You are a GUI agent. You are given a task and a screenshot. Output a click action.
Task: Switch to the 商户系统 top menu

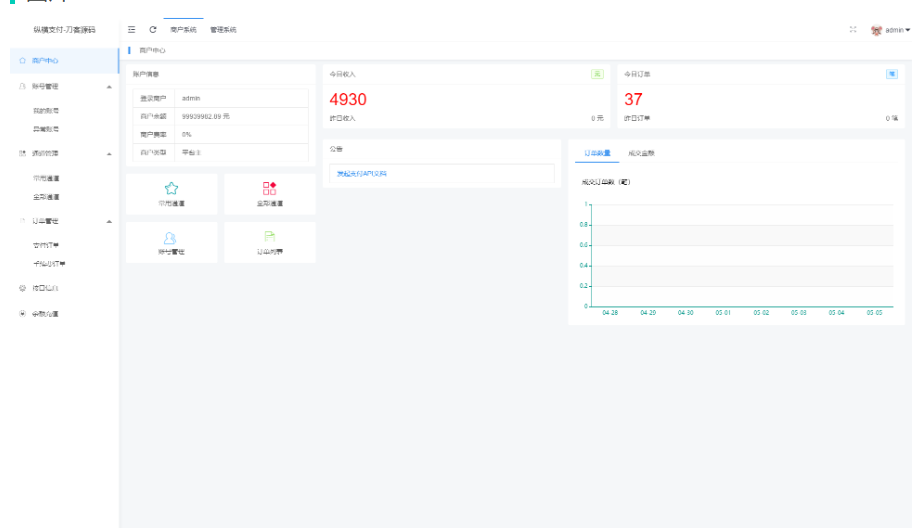[x=183, y=30]
